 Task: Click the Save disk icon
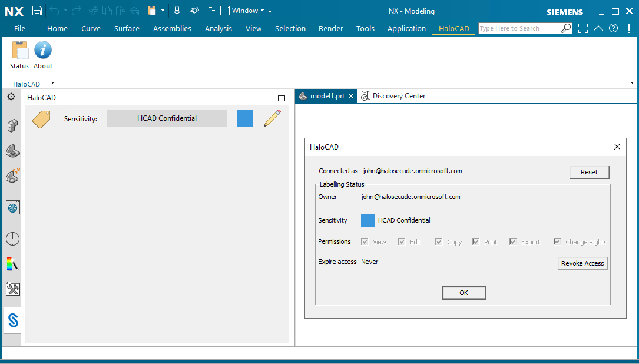pyautogui.click(x=37, y=11)
